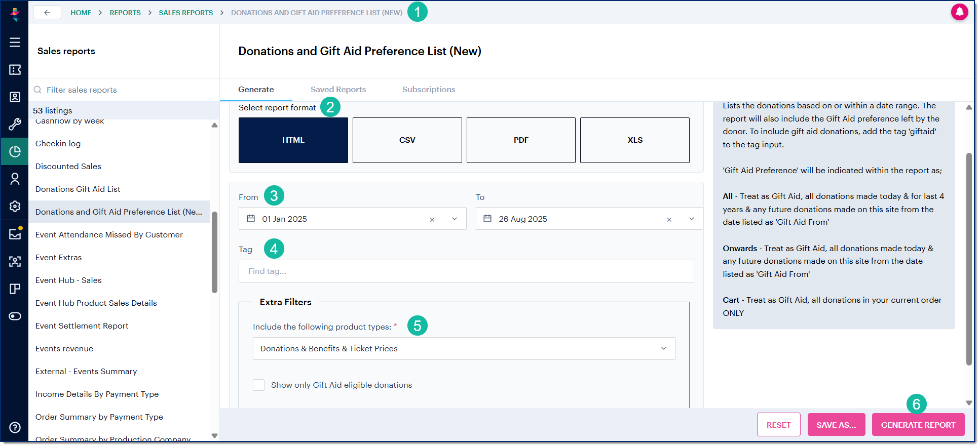
Task: Switch to the Subscriptions tab
Action: tap(429, 90)
